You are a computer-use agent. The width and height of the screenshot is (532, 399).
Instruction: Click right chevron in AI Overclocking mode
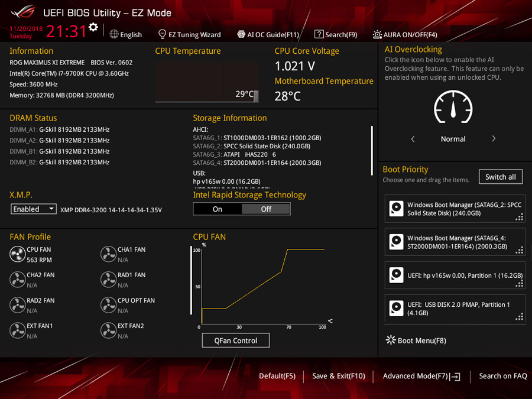pos(494,139)
